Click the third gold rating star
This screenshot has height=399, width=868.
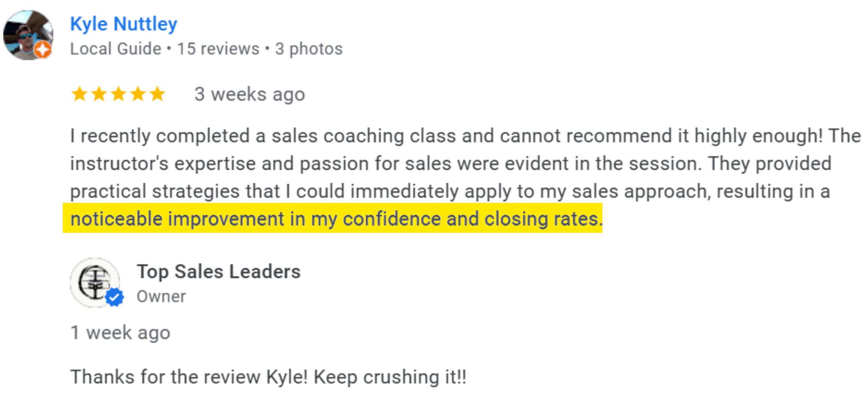coord(119,94)
